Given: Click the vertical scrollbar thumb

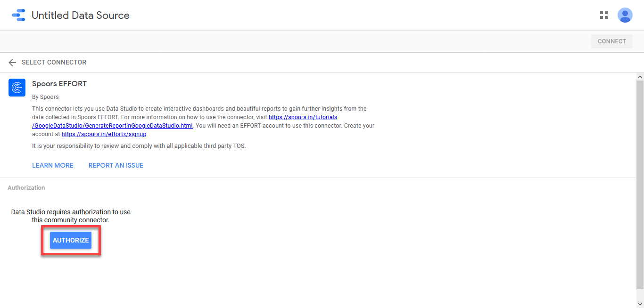Looking at the screenshot, I should [x=640, y=184].
